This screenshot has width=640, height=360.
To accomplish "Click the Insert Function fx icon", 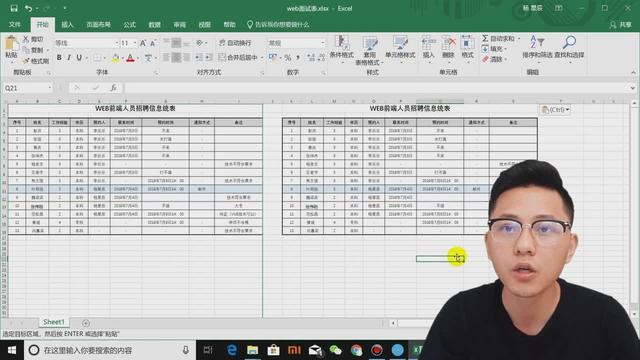I will tap(113, 88).
